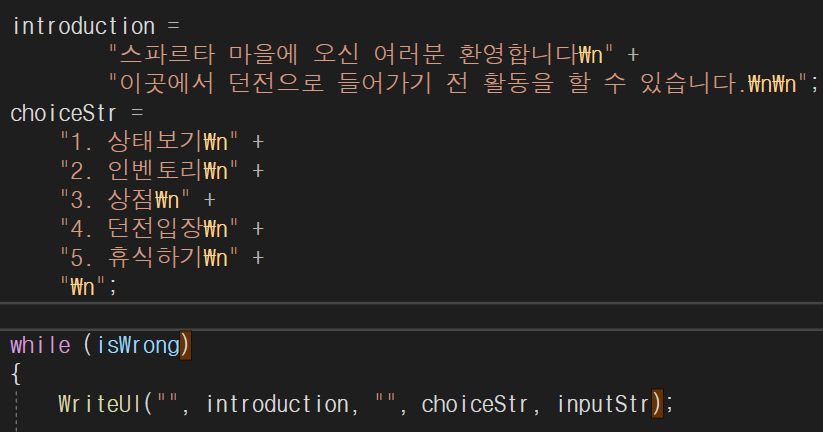Click the highlighted closing parenthesis after isWrong

pyautogui.click(x=185, y=345)
